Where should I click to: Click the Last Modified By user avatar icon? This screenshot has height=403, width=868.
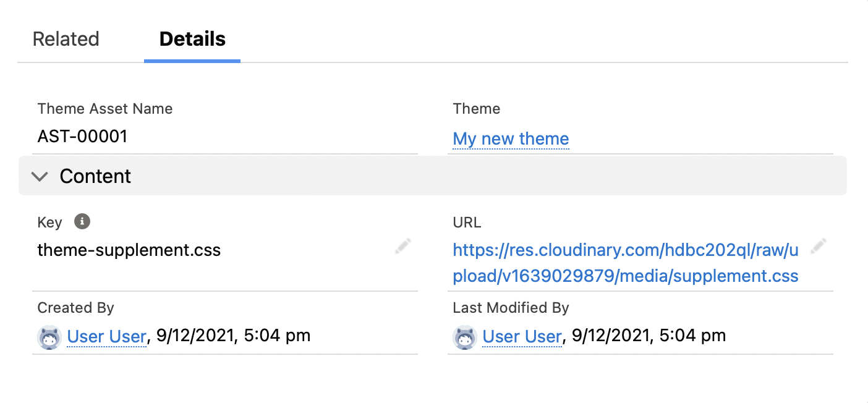[465, 337]
